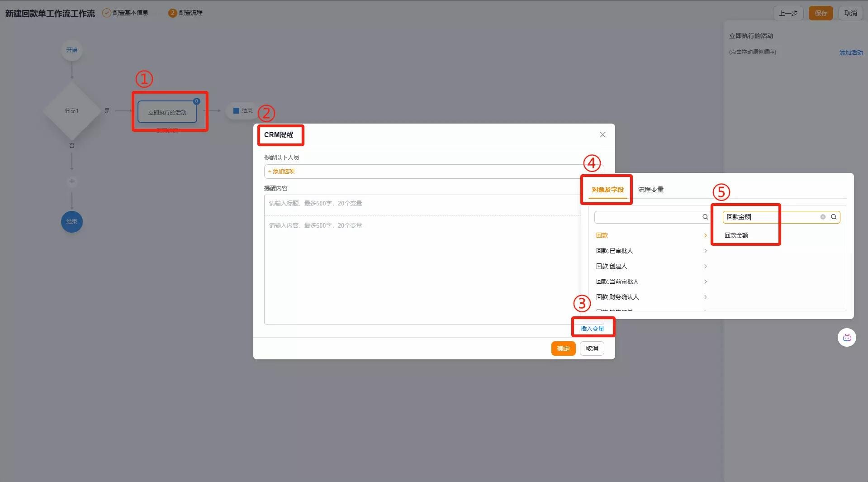868x482 pixels.
Task: Click 添加活动 link in right panel
Action: click(x=851, y=52)
